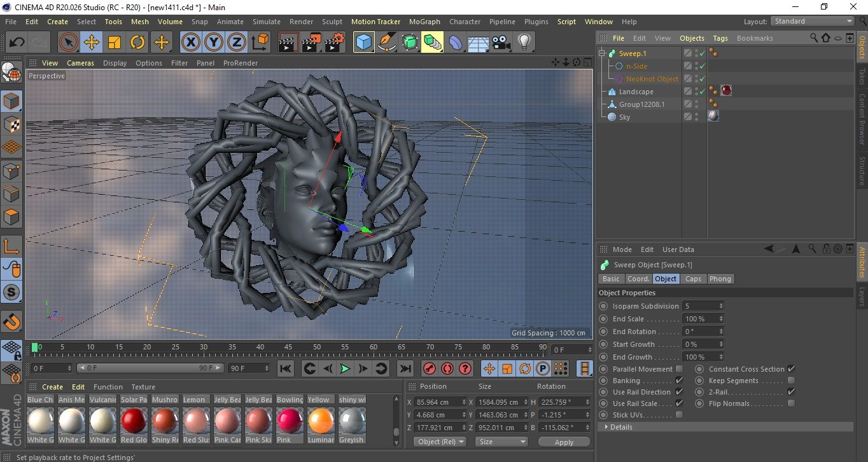Screen dimensions: 868x462
Task: Toggle X-axis lock icon
Action: point(190,43)
